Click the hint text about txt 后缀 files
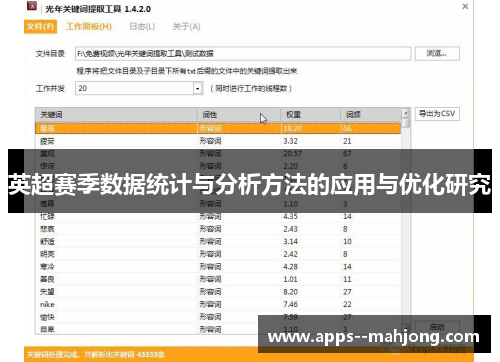This screenshot has height=362, width=500. coord(187,71)
